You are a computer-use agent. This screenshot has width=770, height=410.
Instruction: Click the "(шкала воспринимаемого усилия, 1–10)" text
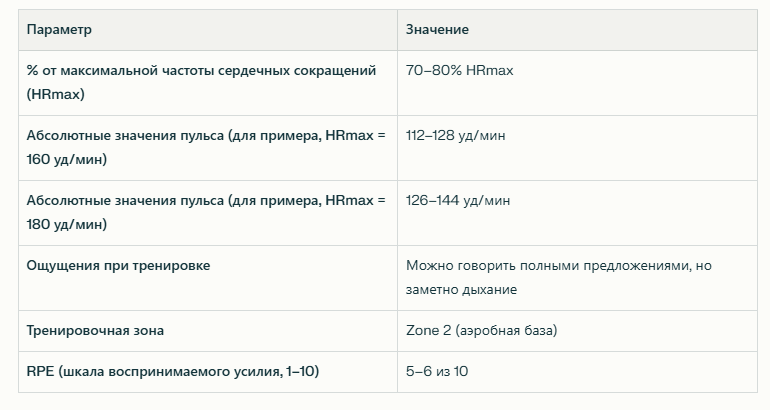click(190, 372)
